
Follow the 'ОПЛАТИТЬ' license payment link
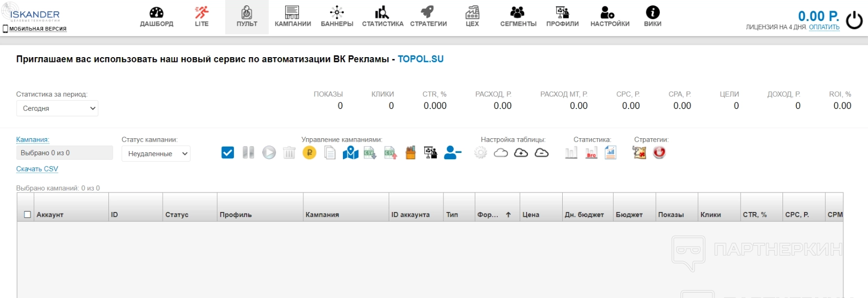[x=824, y=27]
